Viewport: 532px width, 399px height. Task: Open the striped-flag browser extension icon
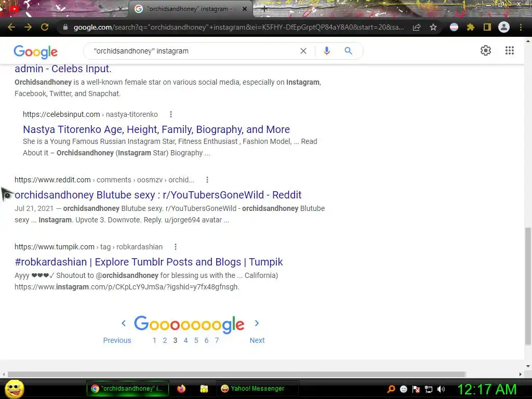click(454, 27)
